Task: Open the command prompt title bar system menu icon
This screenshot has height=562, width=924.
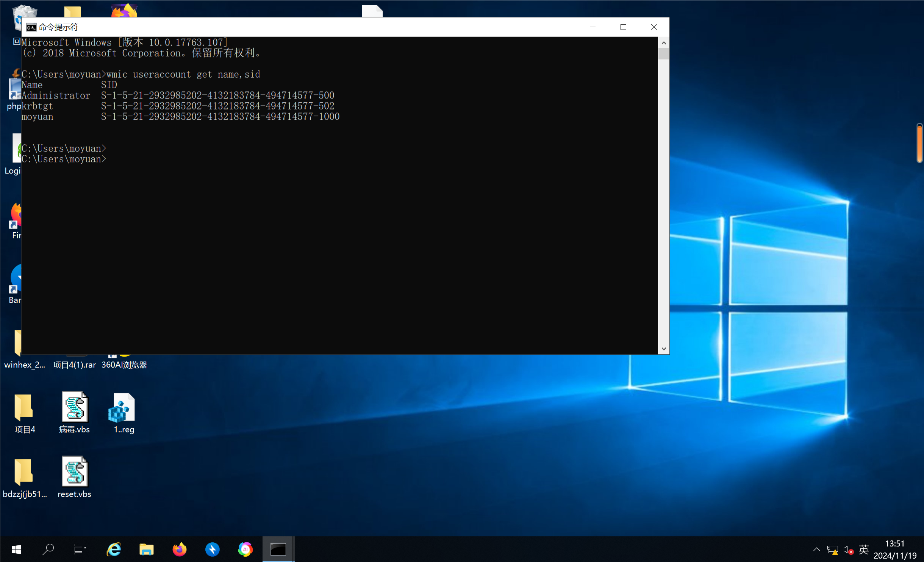Action: pyautogui.click(x=31, y=27)
